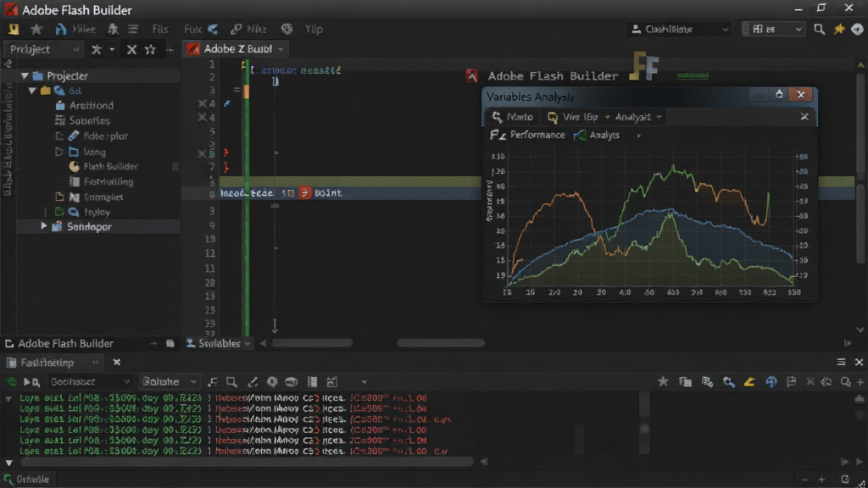
Task: Select the bottom Adobe Flash Builder tab
Action: 59,344
